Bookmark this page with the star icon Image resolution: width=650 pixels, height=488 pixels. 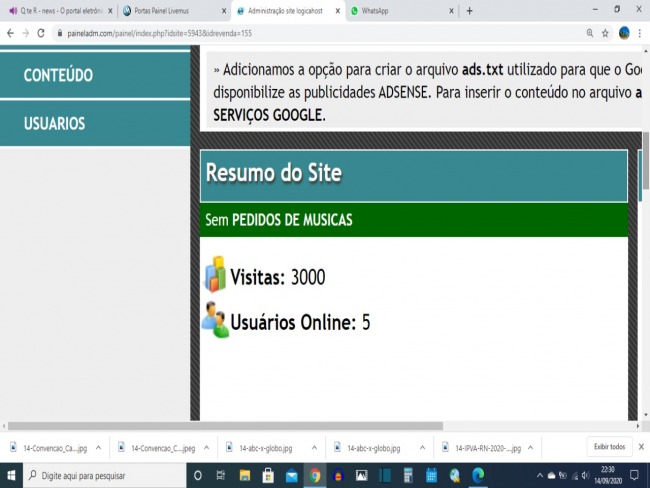605,33
